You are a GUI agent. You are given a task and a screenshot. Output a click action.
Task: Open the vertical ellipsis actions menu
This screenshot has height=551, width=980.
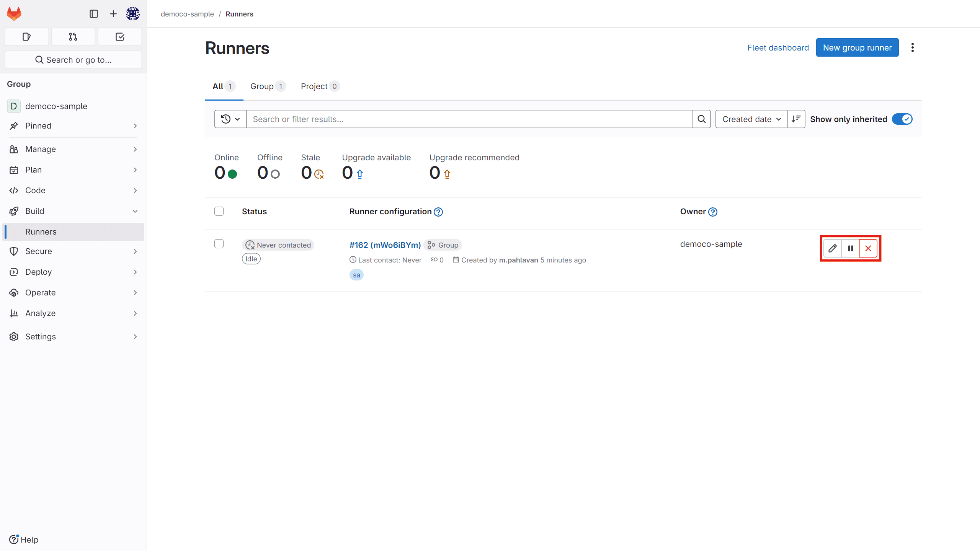(913, 47)
